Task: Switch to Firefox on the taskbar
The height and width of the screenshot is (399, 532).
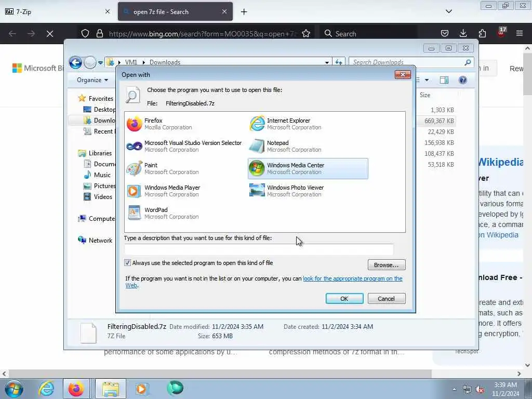Action: tap(76, 389)
